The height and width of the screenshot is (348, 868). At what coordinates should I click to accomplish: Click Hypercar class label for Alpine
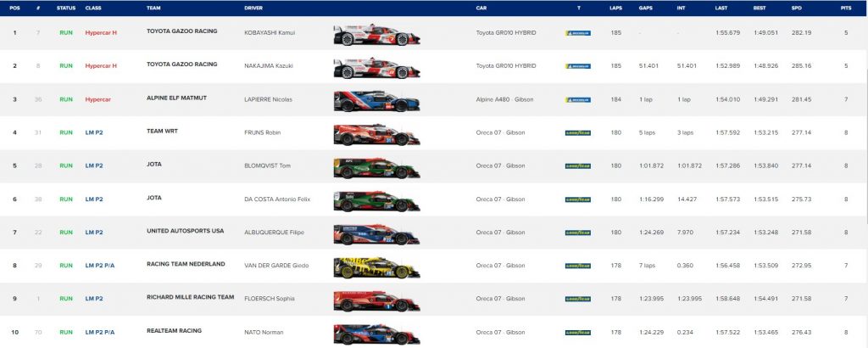click(x=98, y=100)
